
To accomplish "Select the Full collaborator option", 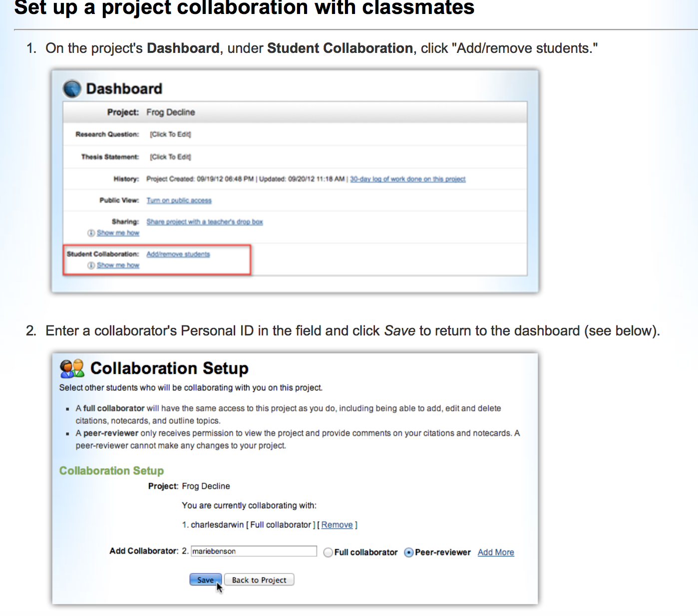I will point(328,552).
